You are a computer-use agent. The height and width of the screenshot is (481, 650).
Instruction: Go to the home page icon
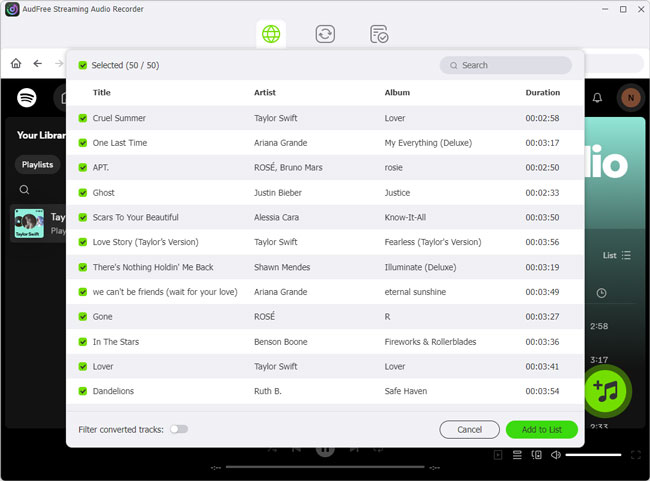click(x=16, y=63)
